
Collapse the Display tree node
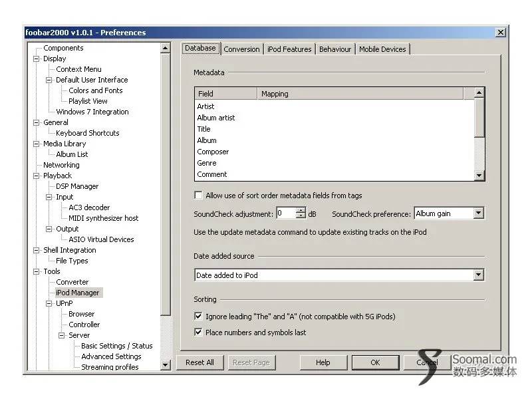[x=37, y=59]
